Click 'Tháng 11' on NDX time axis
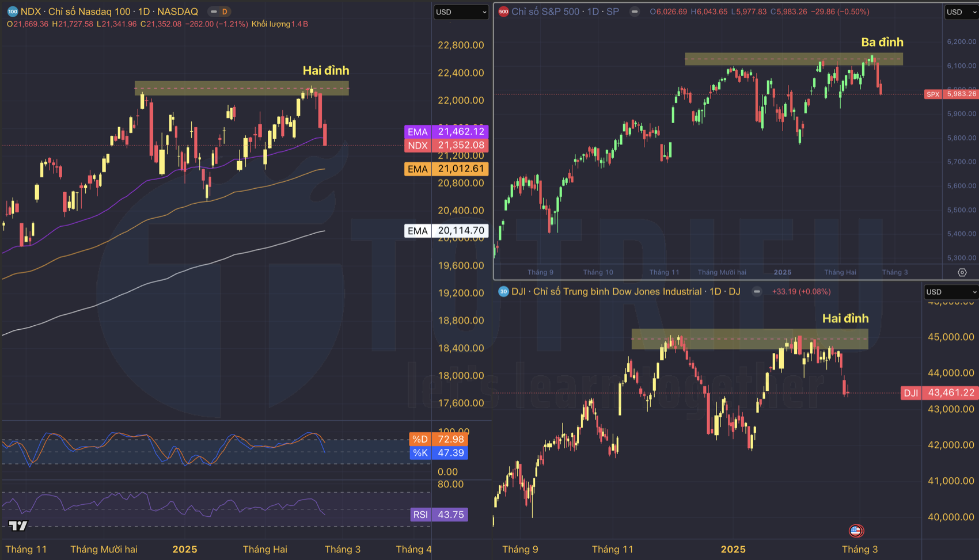The height and width of the screenshot is (560, 979). pyautogui.click(x=26, y=549)
